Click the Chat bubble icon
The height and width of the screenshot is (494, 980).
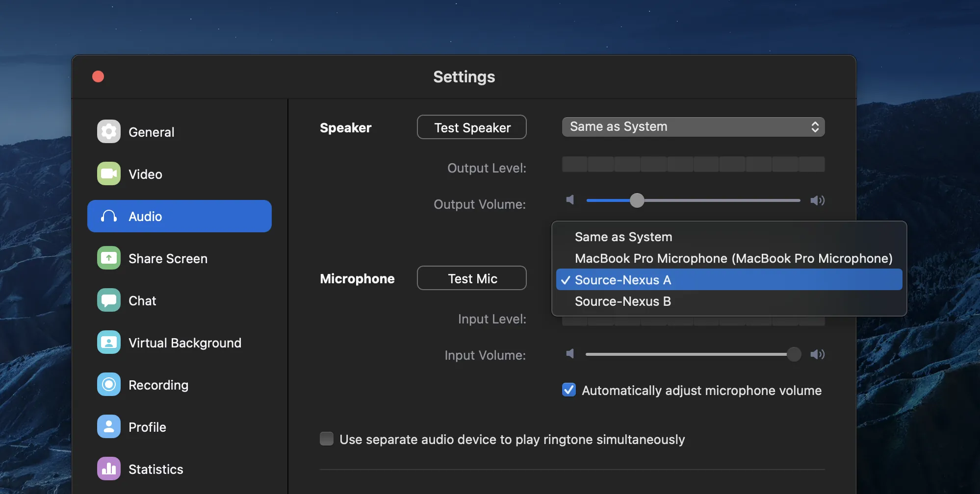click(109, 300)
